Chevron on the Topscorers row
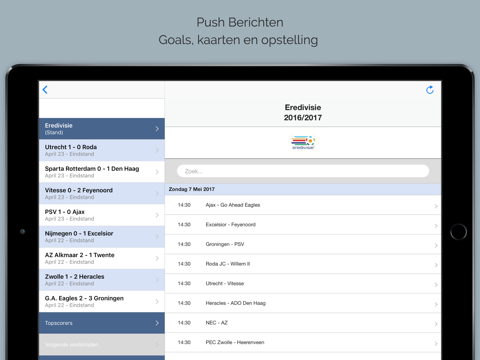Viewport: 480px width, 360px height. [x=157, y=323]
